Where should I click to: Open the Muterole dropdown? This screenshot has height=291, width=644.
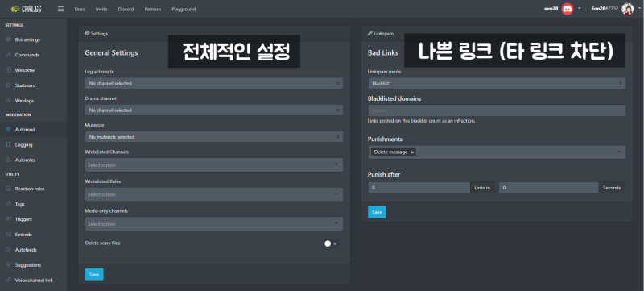214,137
